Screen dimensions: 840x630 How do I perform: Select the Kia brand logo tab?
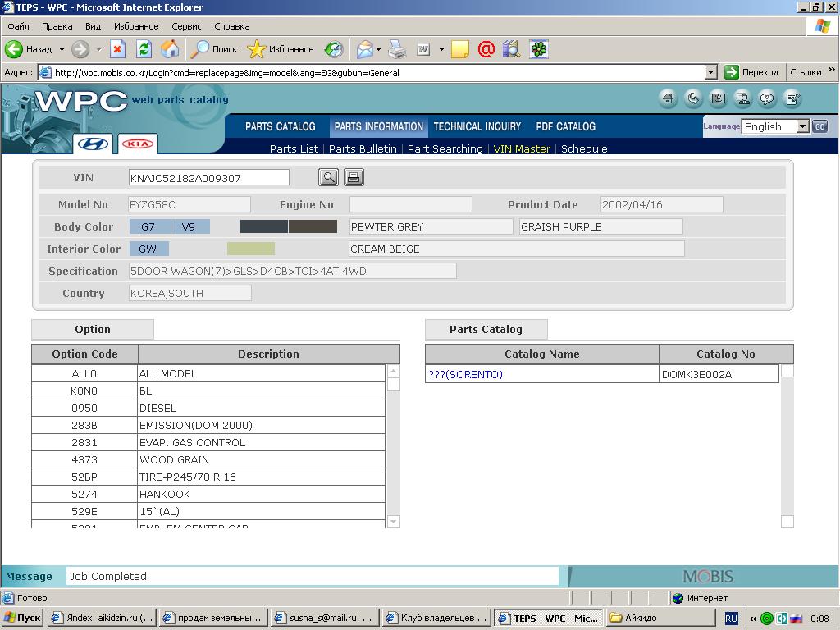coord(137,144)
